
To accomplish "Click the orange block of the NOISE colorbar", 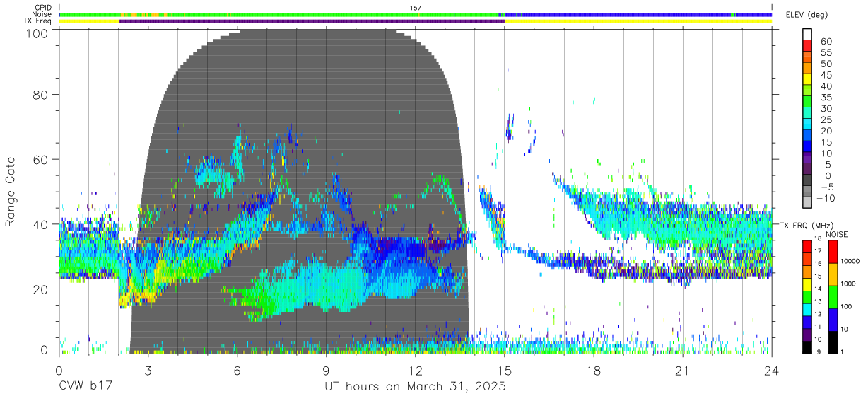I will 833,274.
